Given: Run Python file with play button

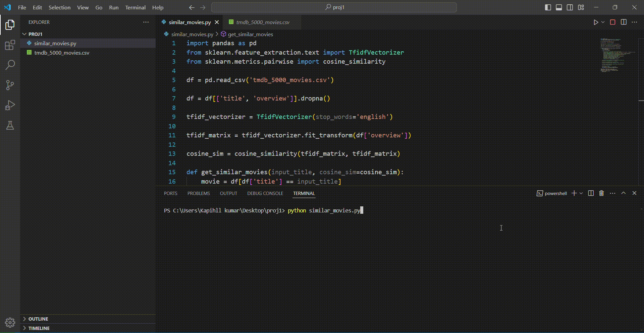Looking at the screenshot, I should [x=596, y=22].
